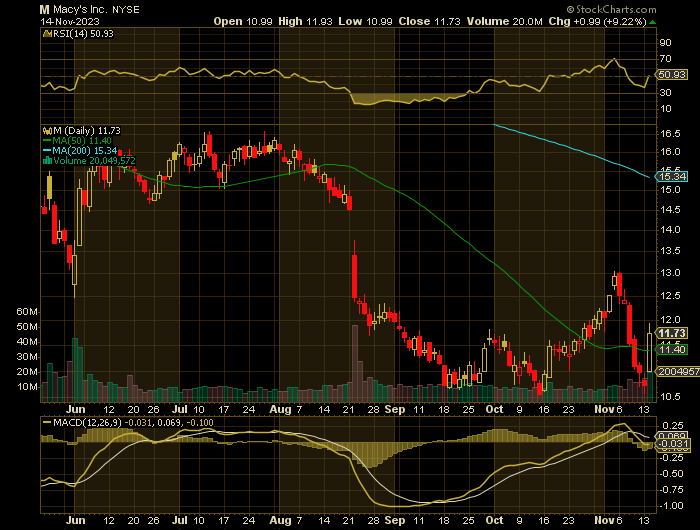Viewport: 700px width, 530px height.
Task: Click the 16.0 price axis label
Action: [x=670, y=152]
